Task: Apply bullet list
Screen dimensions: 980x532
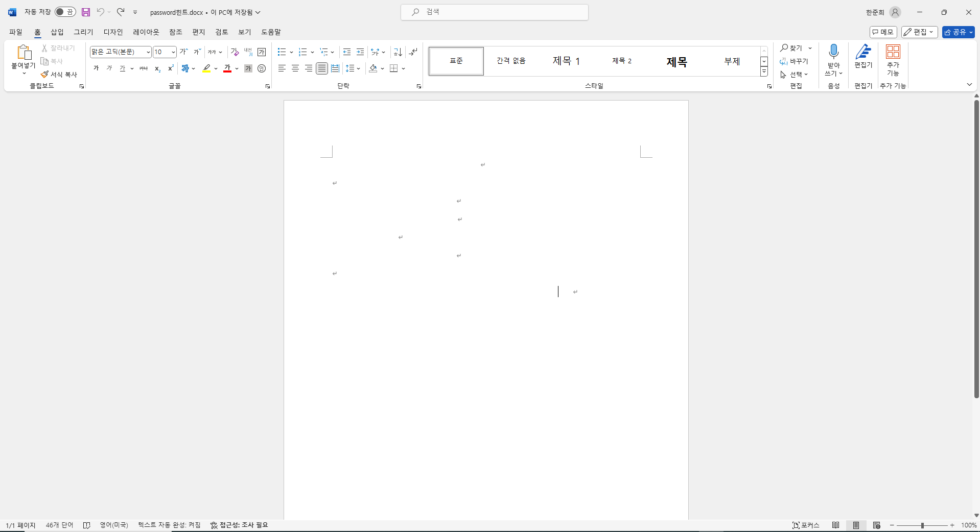Action: (282, 52)
